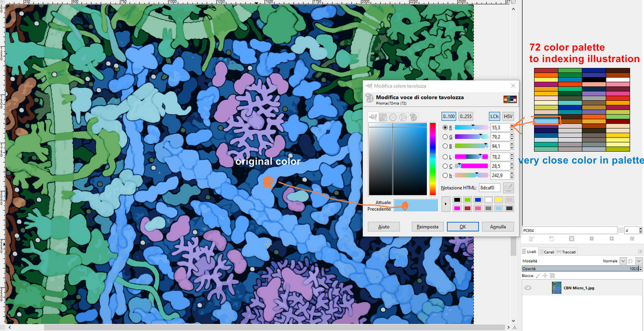Increase the R value with stepper

click(x=511, y=126)
